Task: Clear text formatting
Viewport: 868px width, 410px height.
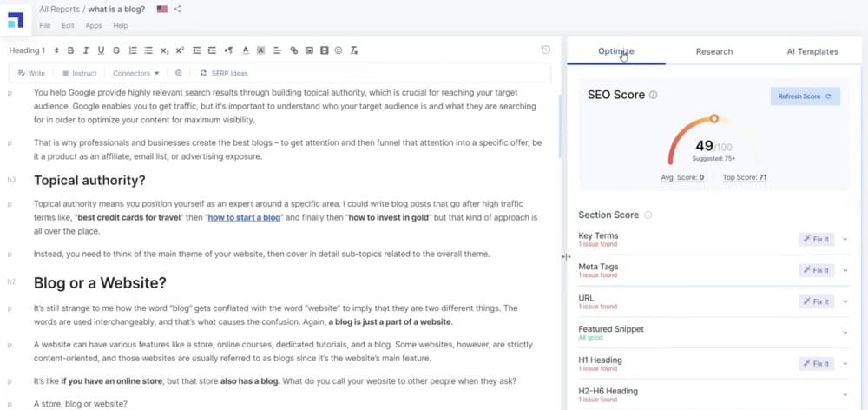Action: coord(354,50)
